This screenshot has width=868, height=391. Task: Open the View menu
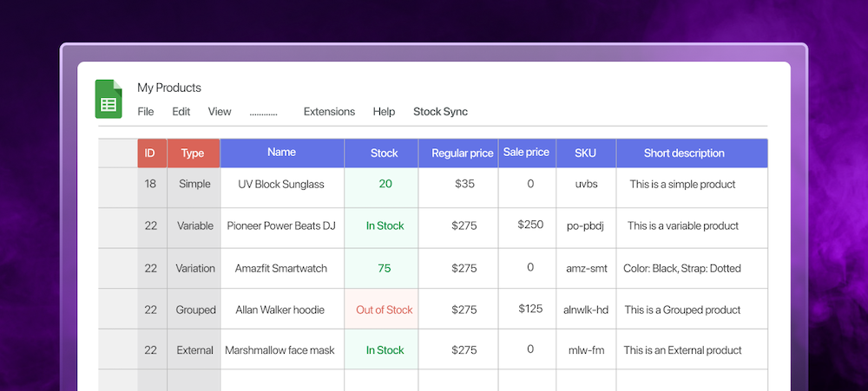(220, 112)
